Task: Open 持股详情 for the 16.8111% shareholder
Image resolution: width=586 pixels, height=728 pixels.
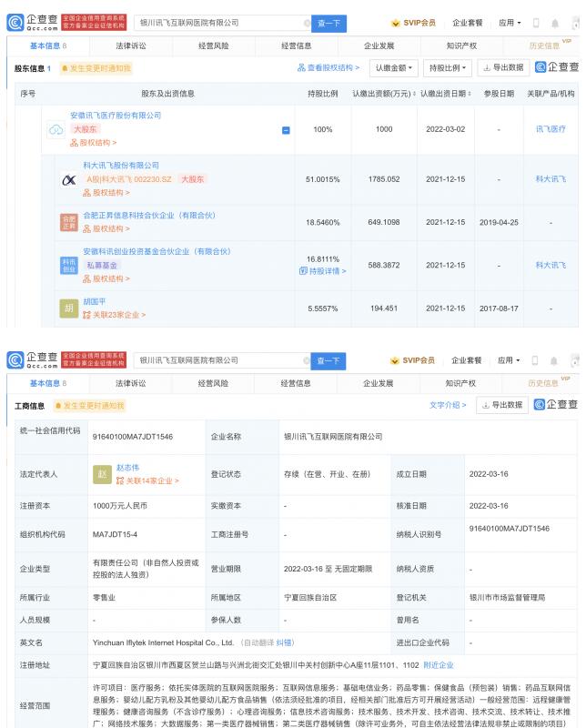Action: point(323,270)
